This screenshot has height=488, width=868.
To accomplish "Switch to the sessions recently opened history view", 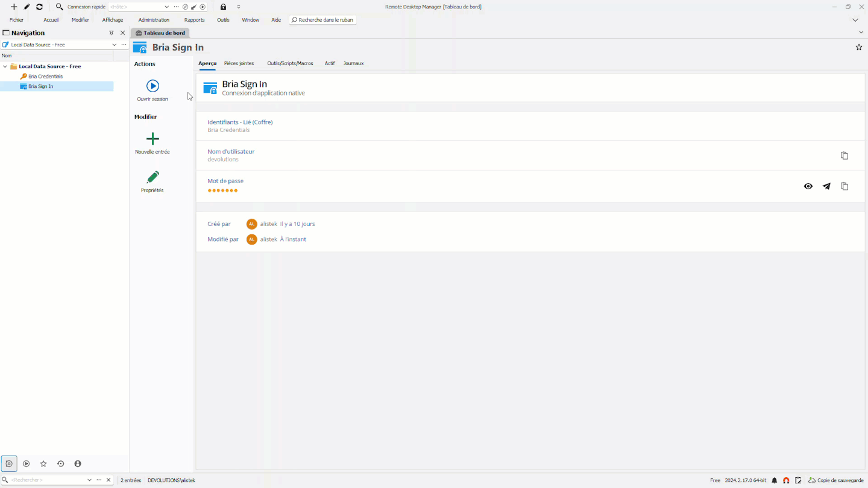I will click(x=60, y=463).
